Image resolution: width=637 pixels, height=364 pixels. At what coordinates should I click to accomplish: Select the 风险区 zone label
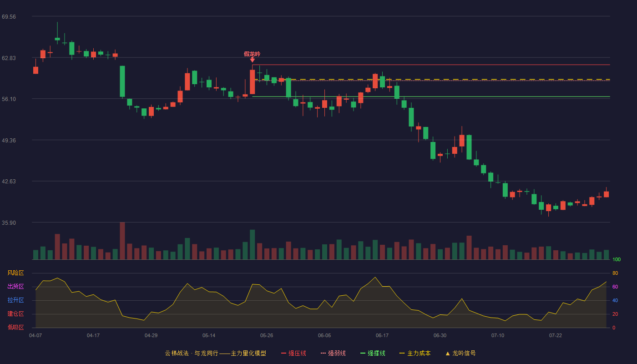point(16,273)
